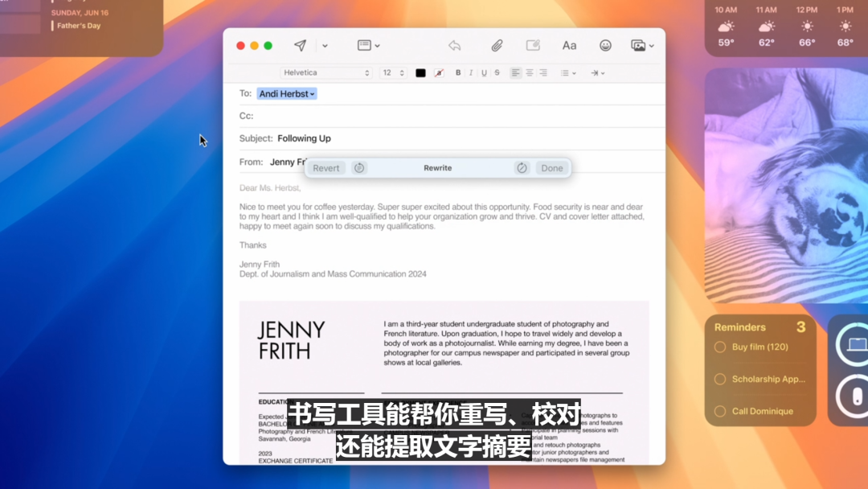868x489 pixels.
Task: Open the Helvetica font dropdown
Action: pos(325,72)
